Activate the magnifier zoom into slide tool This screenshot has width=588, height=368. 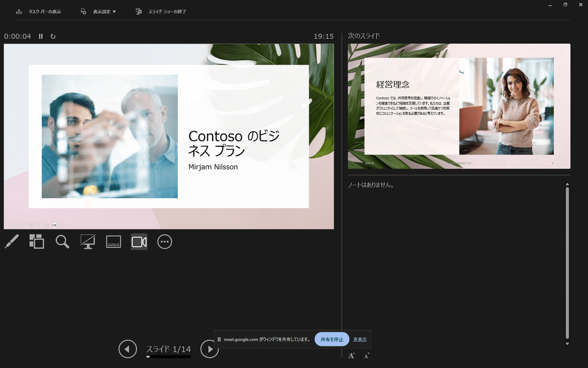(62, 242)
